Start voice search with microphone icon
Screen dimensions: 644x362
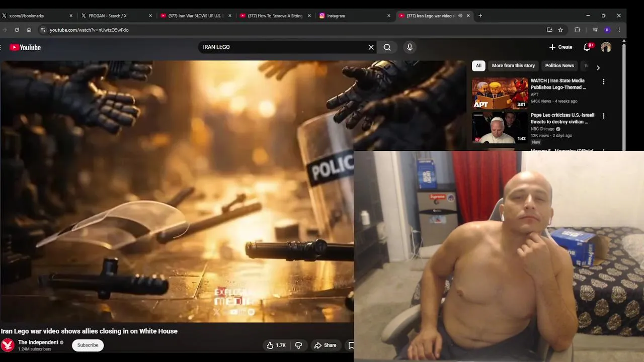[x=410, y=47]
